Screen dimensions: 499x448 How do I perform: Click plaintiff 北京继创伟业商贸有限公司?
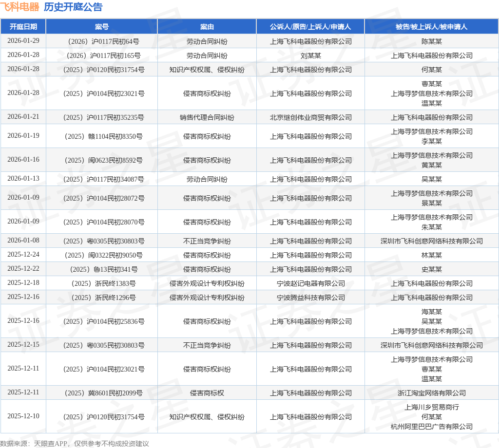[x=310, y=117]
